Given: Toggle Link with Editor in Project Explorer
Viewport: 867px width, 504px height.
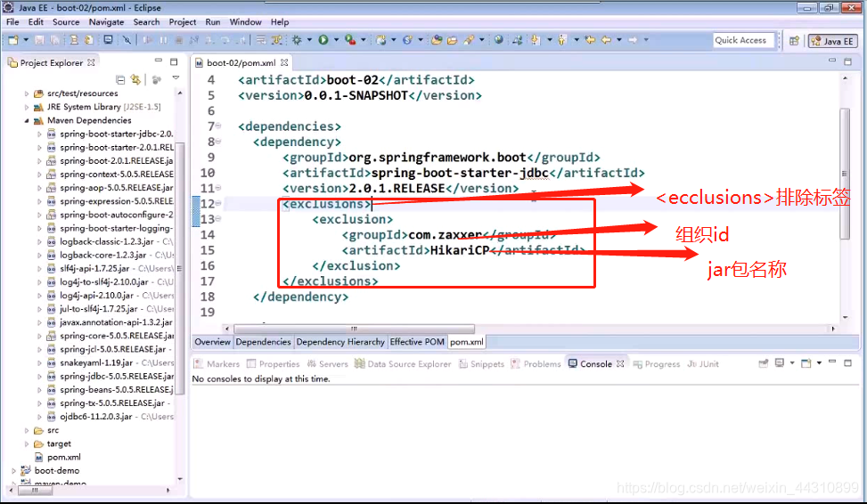Looking at the screenshot, I should [135, 79].
